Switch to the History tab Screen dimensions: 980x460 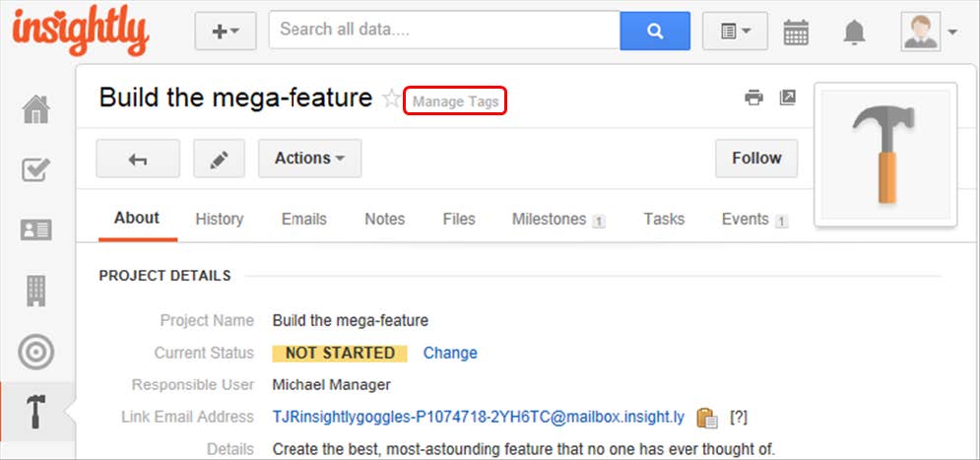[x=219, y=220]
